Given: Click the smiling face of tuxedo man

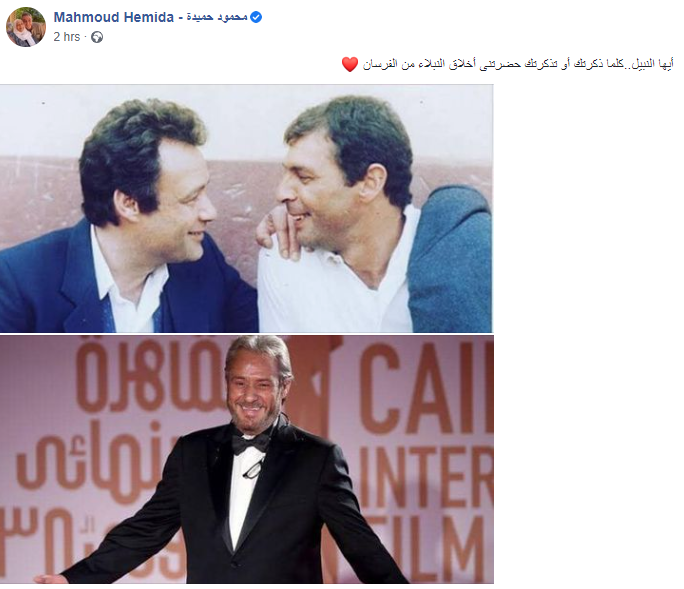Looking at the screenshot, I should point(252,393).
